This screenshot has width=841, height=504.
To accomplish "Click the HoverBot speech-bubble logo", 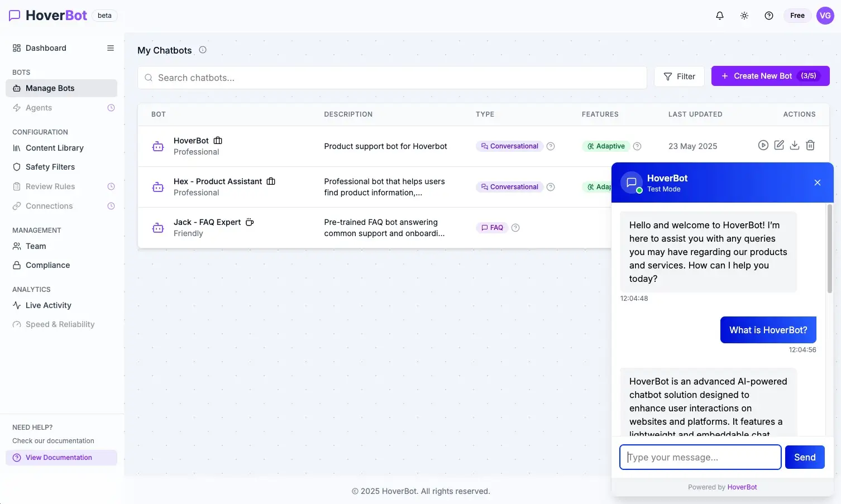I will tap(15, 15).
